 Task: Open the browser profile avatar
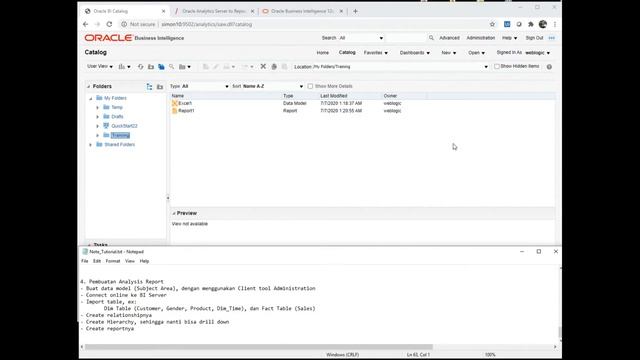coord(543,24)
